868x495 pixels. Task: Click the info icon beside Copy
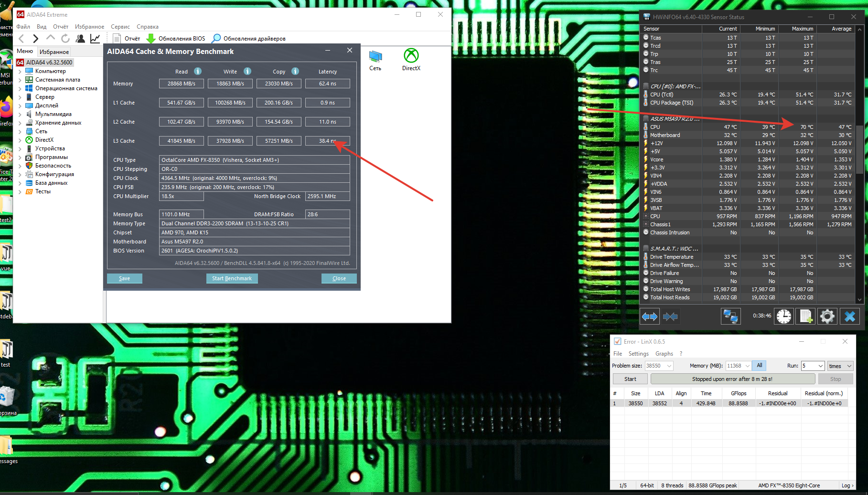pos(295,71)
